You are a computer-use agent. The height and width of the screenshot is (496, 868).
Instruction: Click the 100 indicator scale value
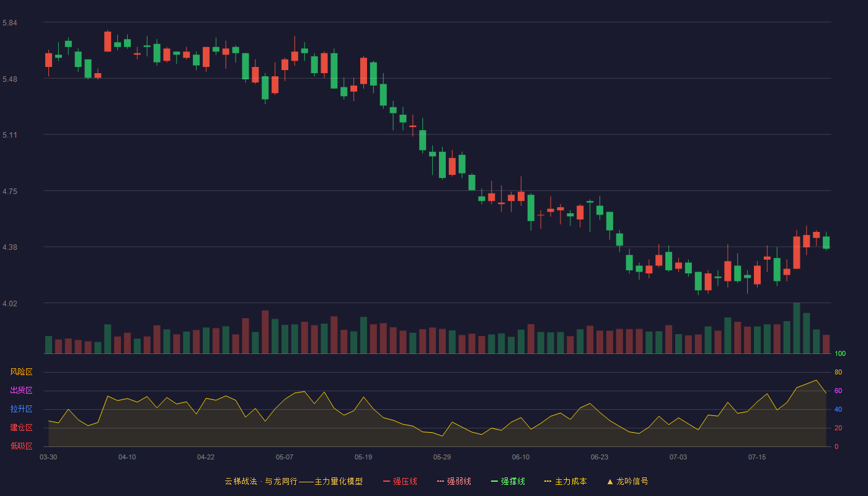point(840,353)
